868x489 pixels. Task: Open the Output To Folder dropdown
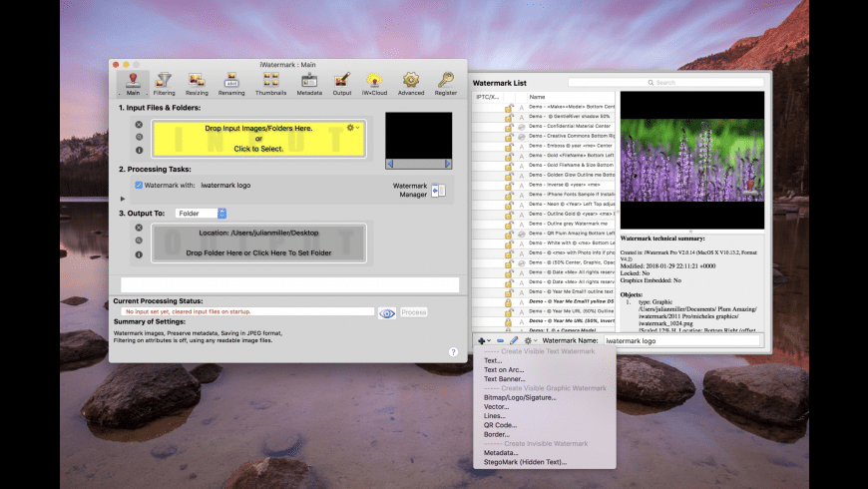201,213
